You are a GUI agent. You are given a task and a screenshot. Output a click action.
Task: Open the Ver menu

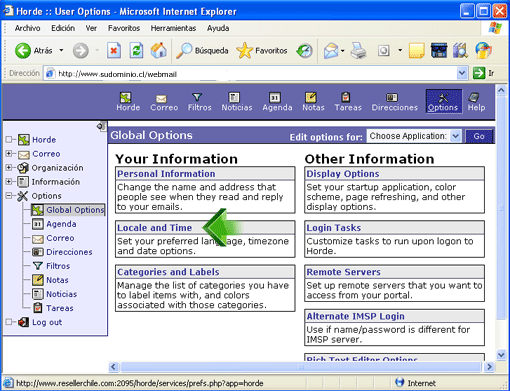(x=91, y=28)
